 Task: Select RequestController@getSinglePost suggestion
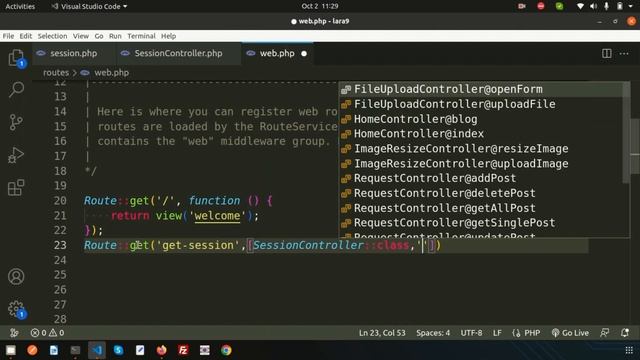(481, 223)
